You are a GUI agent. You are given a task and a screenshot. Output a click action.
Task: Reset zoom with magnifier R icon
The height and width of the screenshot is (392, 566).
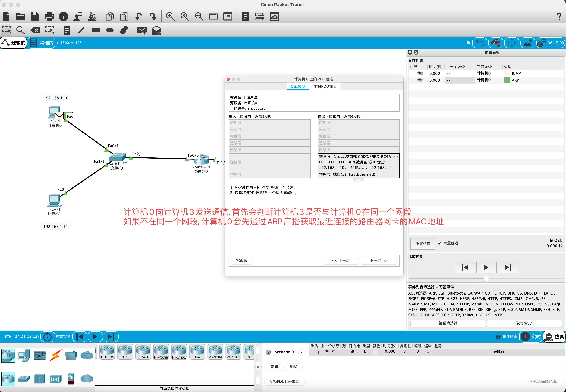pos(185,17)
